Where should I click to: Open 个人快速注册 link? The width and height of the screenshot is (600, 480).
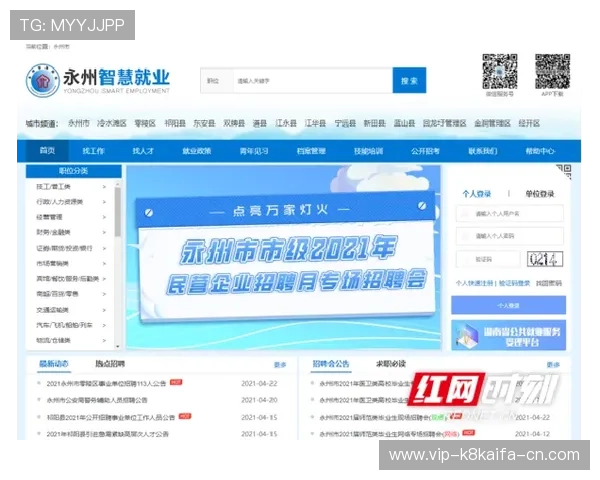[x=474, y=283]
